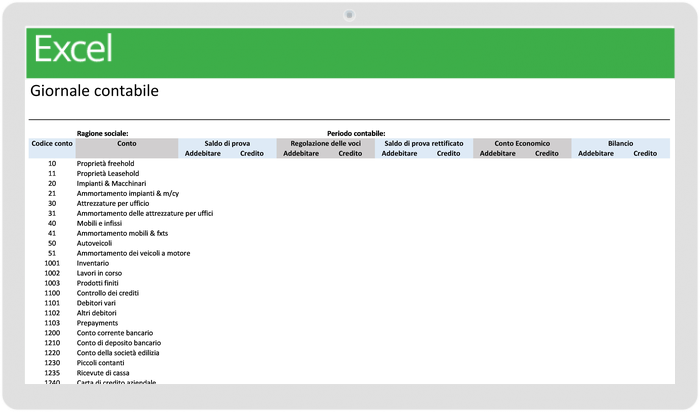Select 'Addebitare' under Conto Economico

coord(497,153)
